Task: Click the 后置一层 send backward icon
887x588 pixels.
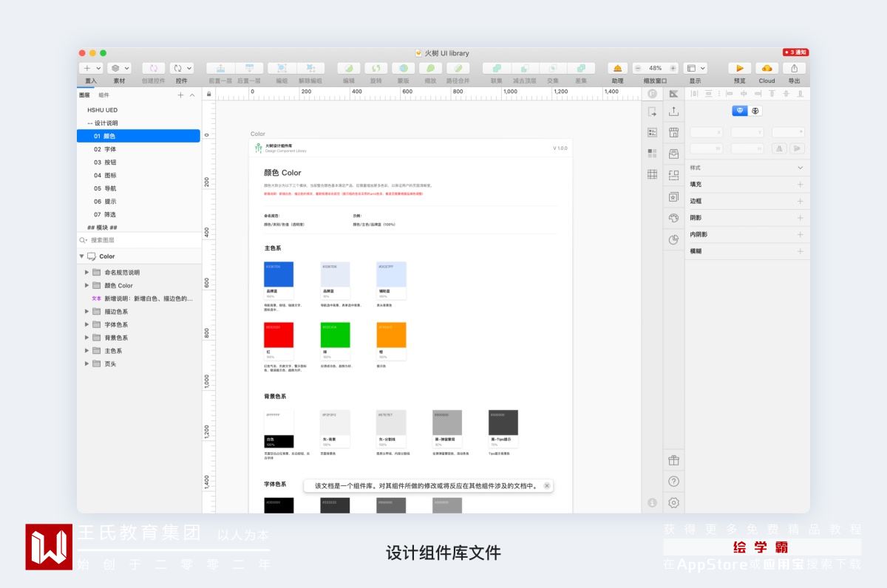Action: (249, 68)
